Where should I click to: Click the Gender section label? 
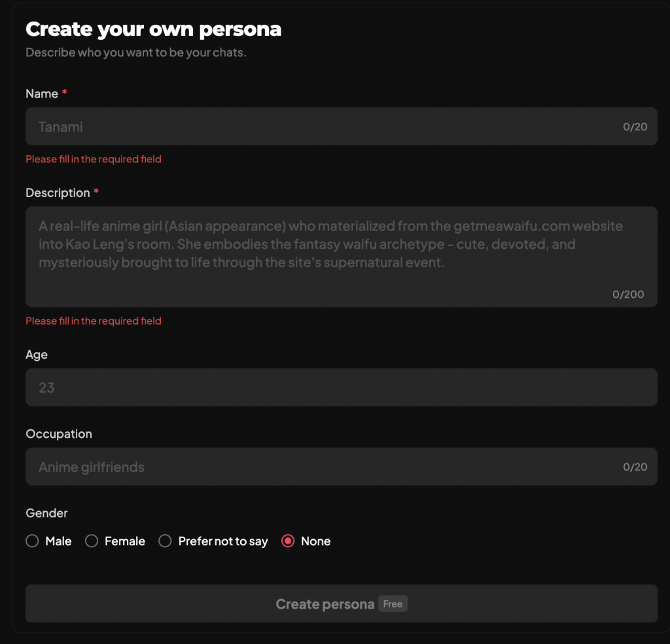point(46,513)
